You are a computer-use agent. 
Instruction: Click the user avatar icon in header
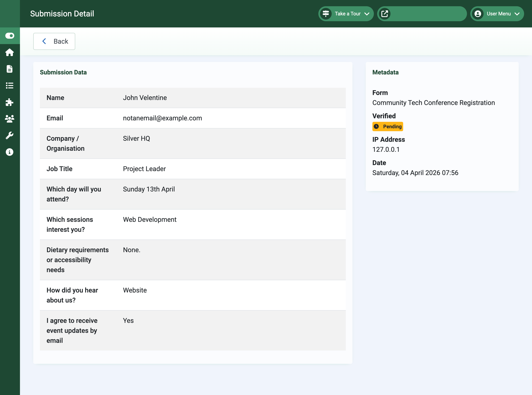(478, 14)
